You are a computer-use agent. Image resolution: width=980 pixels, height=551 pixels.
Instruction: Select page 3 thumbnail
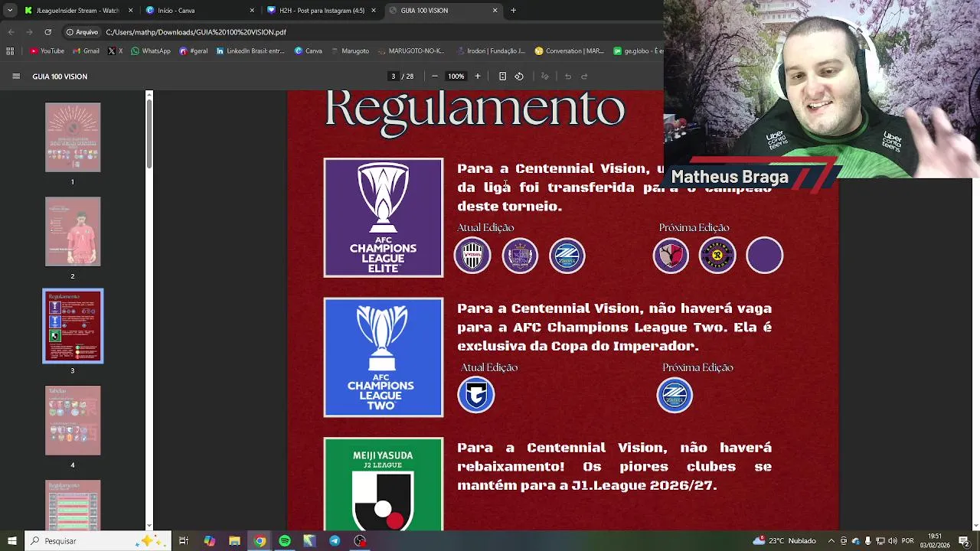[73, 326]
